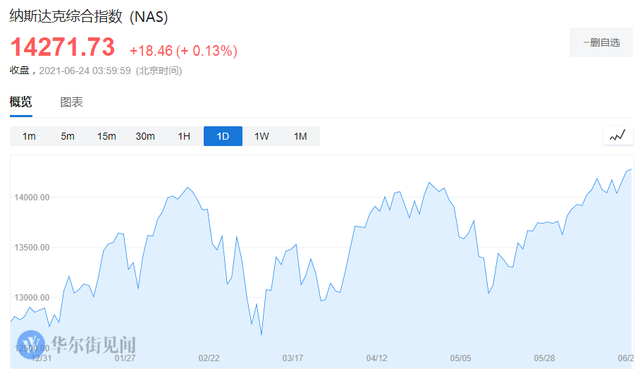
Task: Click the 13500.00 axis label
Action: tap(32, 247)
